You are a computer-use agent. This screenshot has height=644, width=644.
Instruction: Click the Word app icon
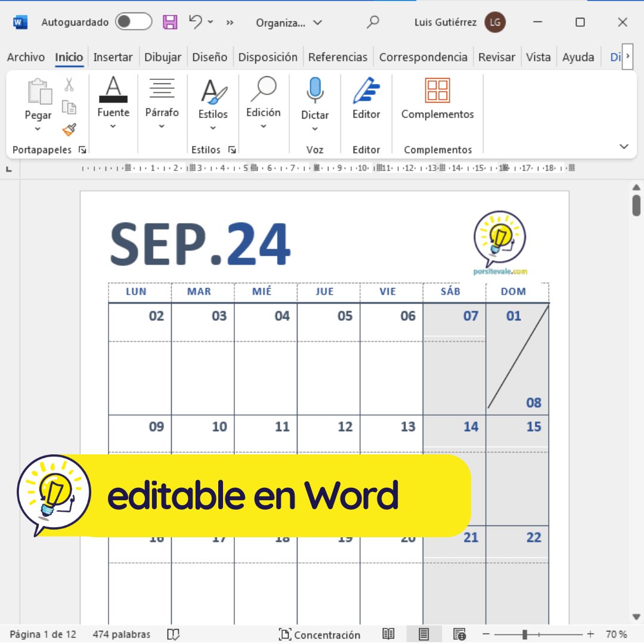point(20,22)
